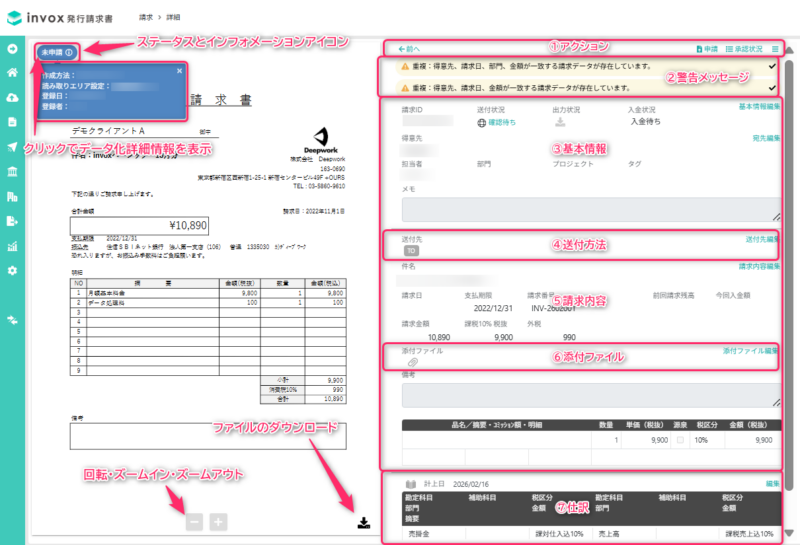Open 送付先編集 link
Viewport: 800px width, 545px height.
[762, 239]
